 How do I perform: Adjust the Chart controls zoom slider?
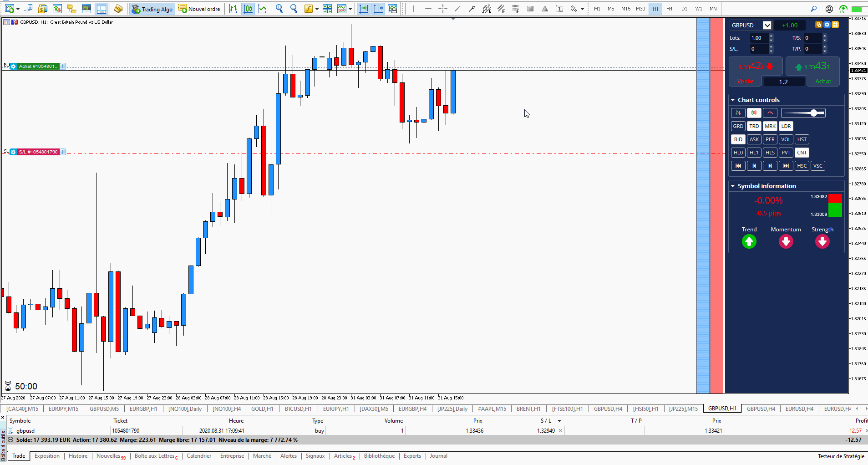pyautogui.click(x=813, y=113)
